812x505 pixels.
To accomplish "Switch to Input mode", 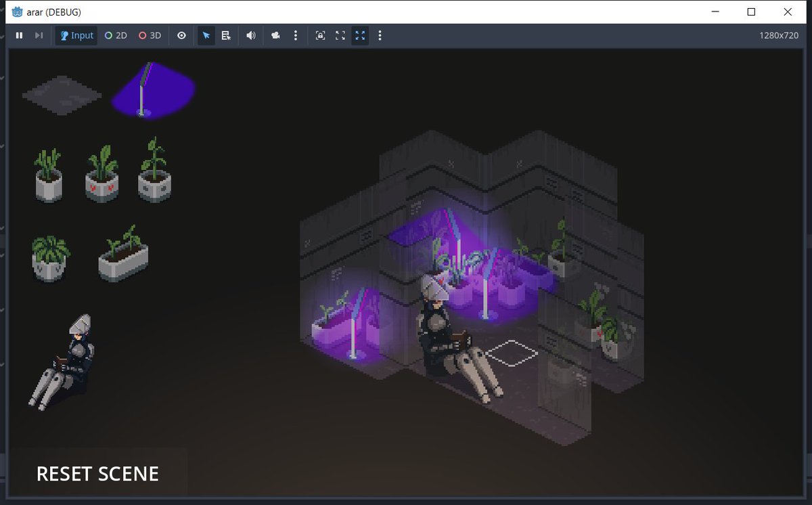I will pyautogui.click(x=76, y=35).
